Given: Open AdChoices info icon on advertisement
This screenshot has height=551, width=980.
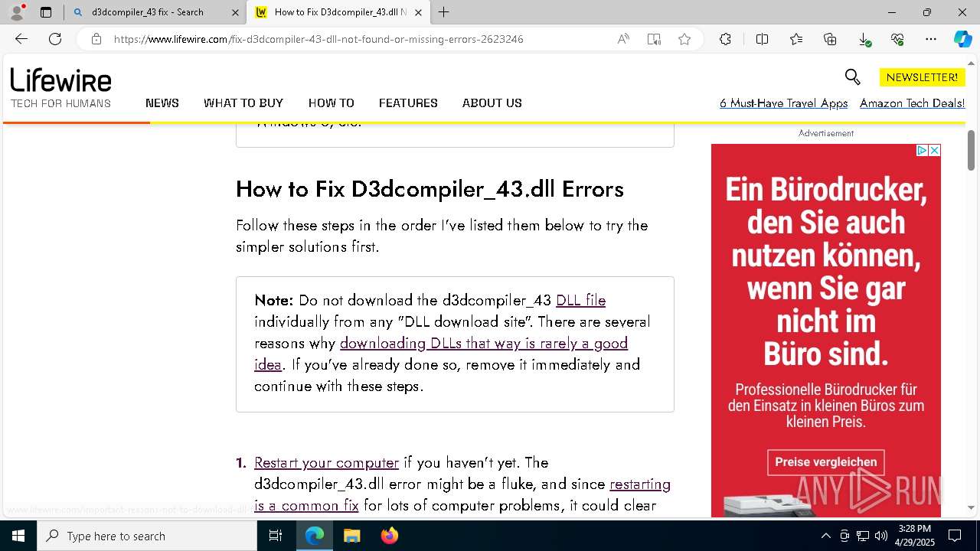Looking at the screenshot, I should 923,151.
